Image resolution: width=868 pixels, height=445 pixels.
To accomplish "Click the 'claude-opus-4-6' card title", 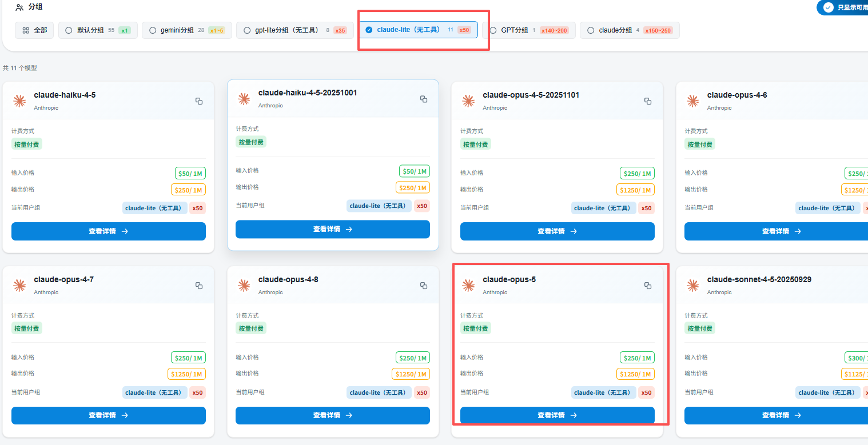I will click(737, 95).
